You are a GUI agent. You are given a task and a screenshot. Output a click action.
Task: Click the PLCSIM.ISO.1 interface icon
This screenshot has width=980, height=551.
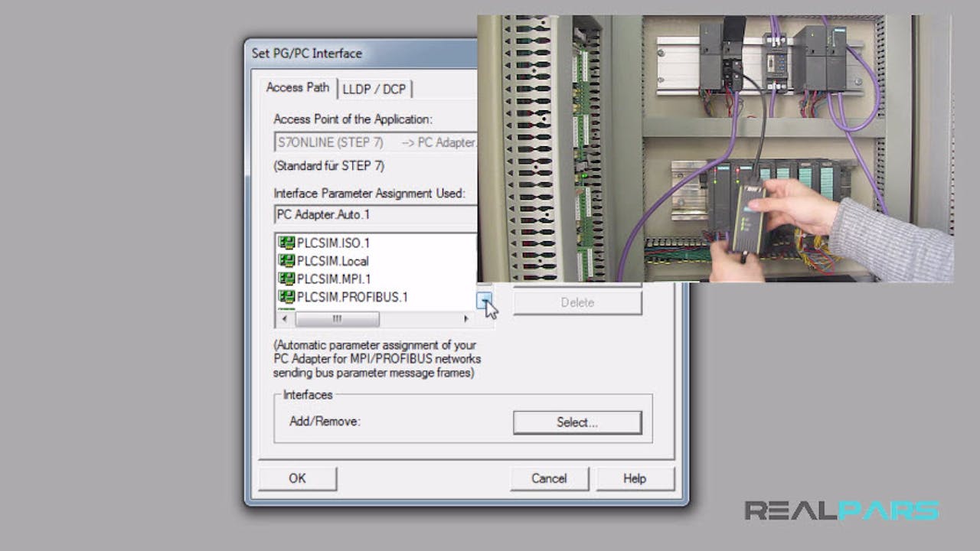(x=286, y=243)
